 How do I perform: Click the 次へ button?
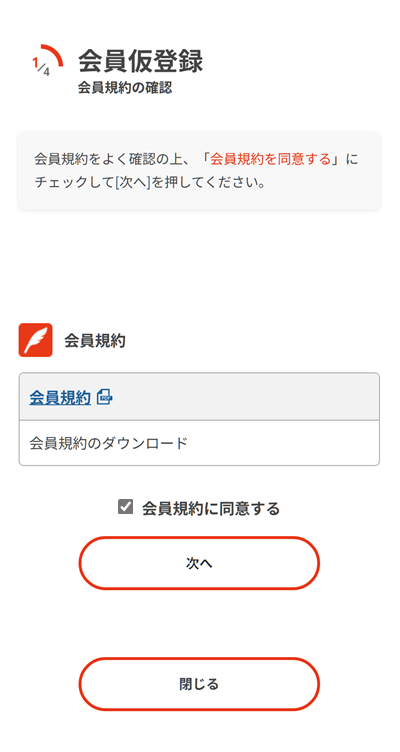click(x=199, y=563)
